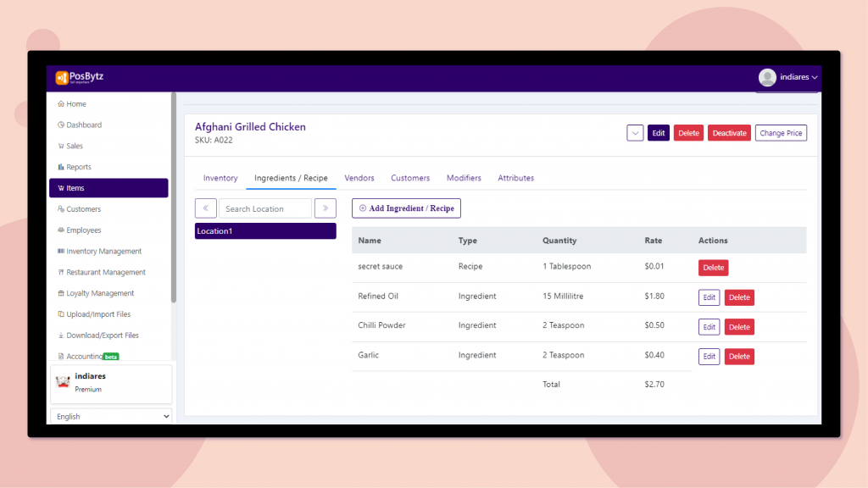Switch to the Vendors tab
The height and width of the screenshot is (488, 868).
click(x=359, y=178)
